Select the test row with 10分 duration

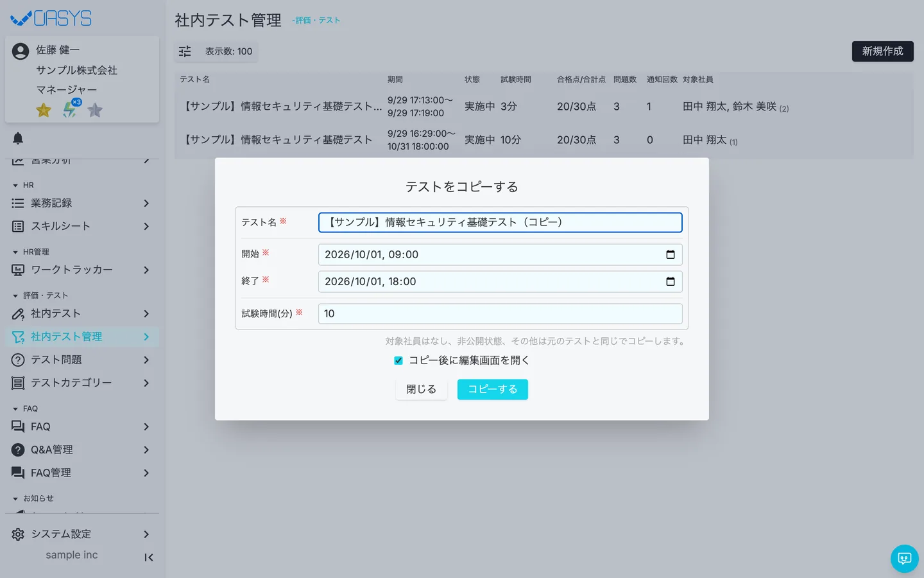(x=544, y=140)
